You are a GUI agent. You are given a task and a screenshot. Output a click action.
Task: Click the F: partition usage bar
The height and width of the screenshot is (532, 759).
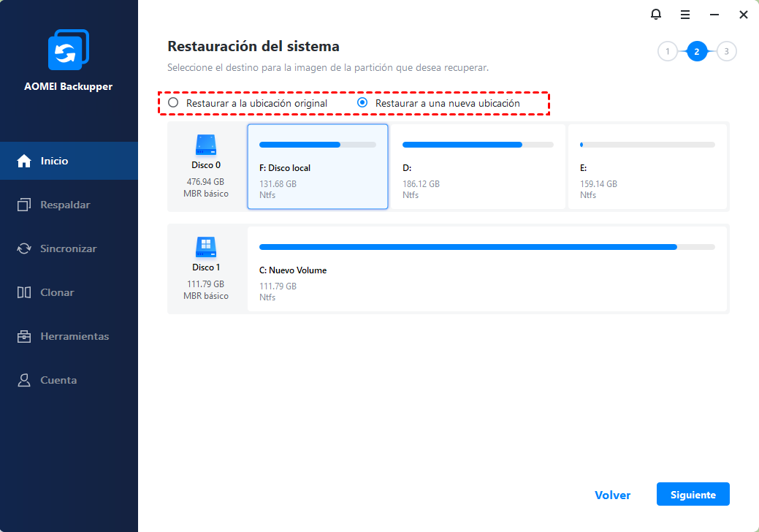[x=318, y=145]
